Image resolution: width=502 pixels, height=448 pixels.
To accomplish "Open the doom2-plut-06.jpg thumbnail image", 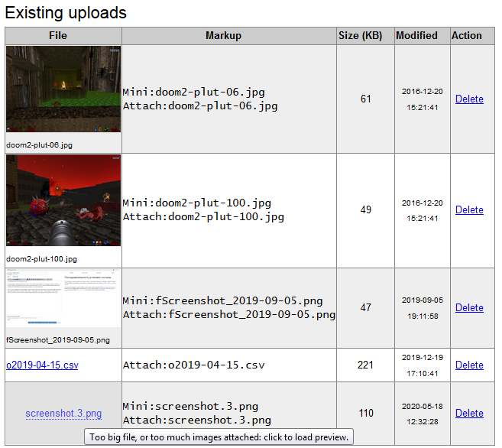I will tap(63, 89).
